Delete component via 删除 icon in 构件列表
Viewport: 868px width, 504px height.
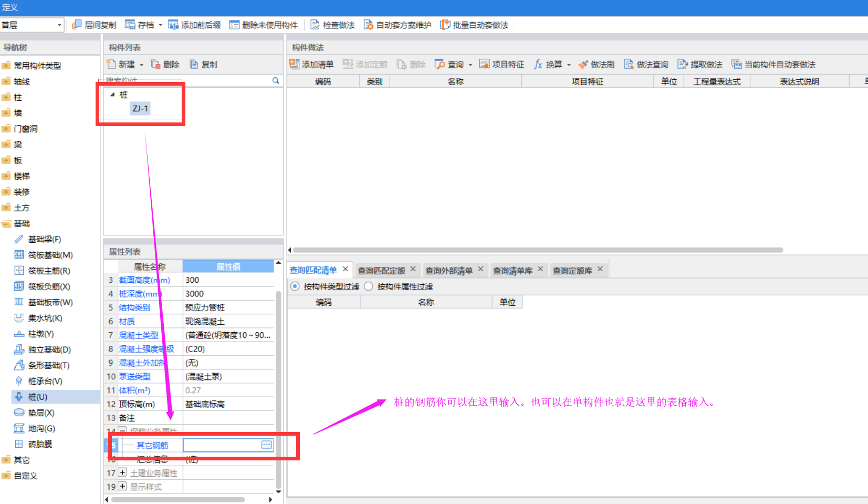click(156, 64)
